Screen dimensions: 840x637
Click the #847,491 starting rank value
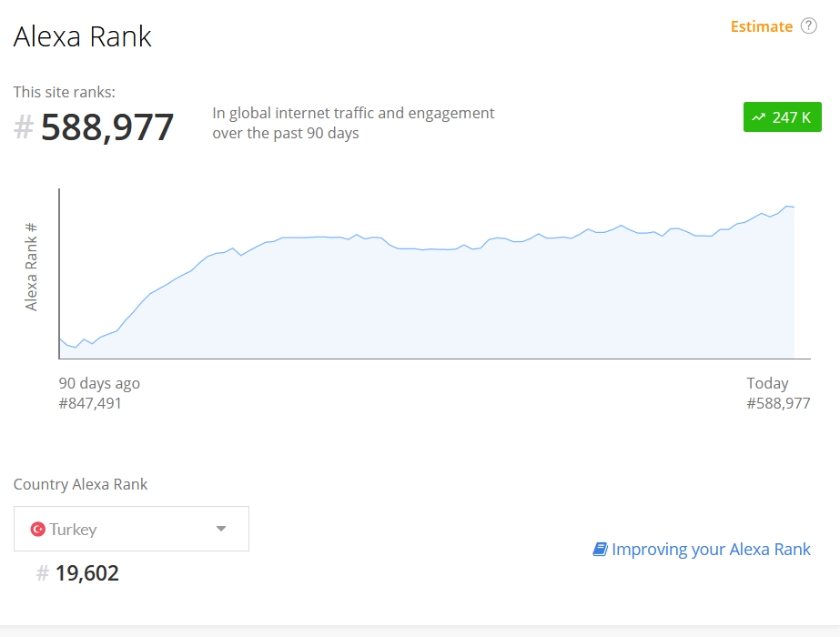pos(90,403)
